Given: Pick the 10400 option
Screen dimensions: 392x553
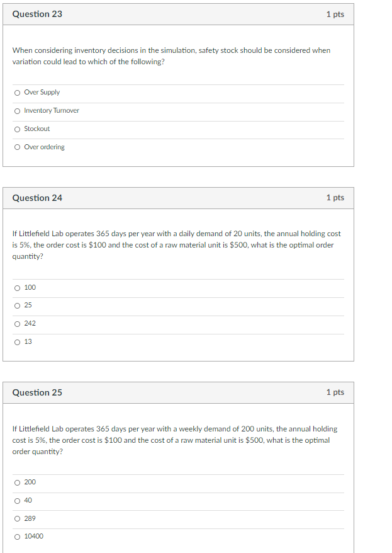Looking at the screenshot, I should [x=17, y=537].
